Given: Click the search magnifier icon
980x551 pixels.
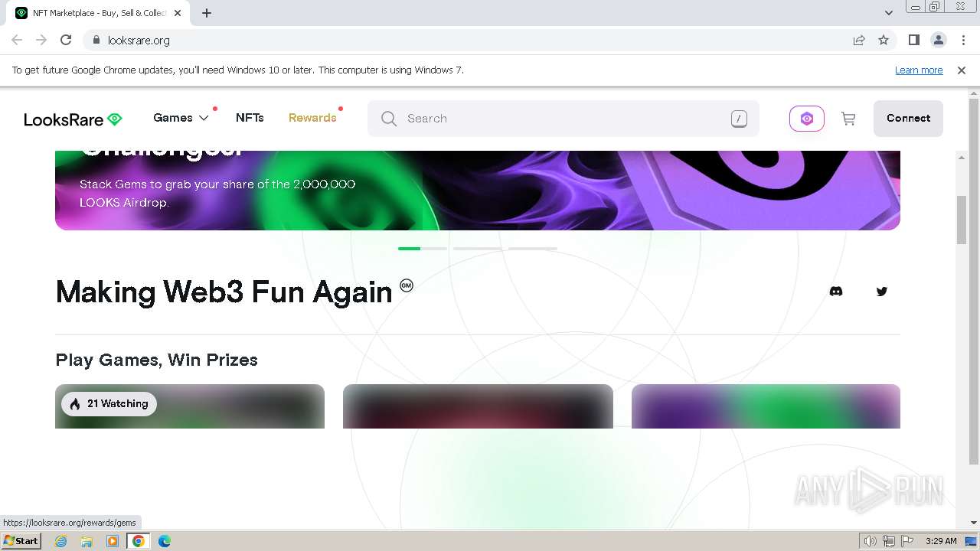Looking at the screenshot, I should point(389,119).
